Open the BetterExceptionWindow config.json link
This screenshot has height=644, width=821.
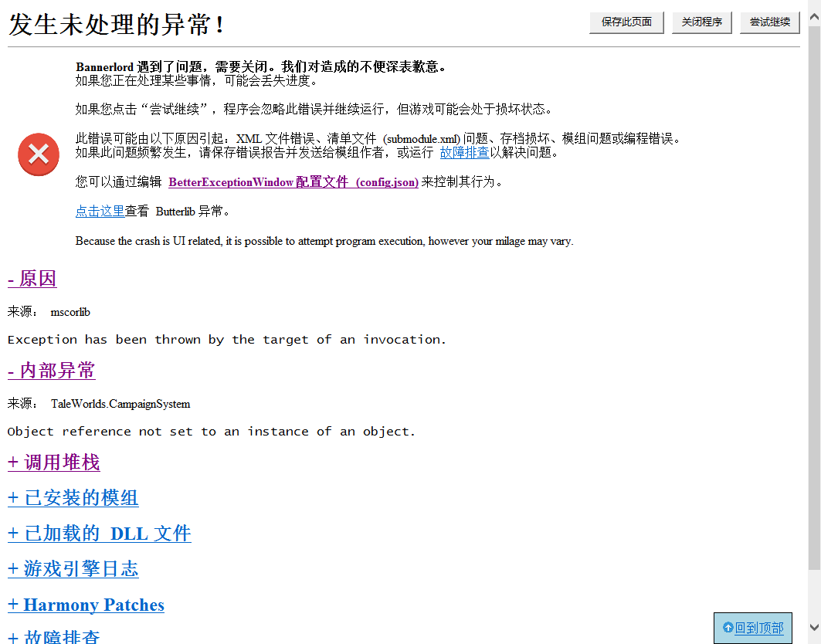[293, 181]
